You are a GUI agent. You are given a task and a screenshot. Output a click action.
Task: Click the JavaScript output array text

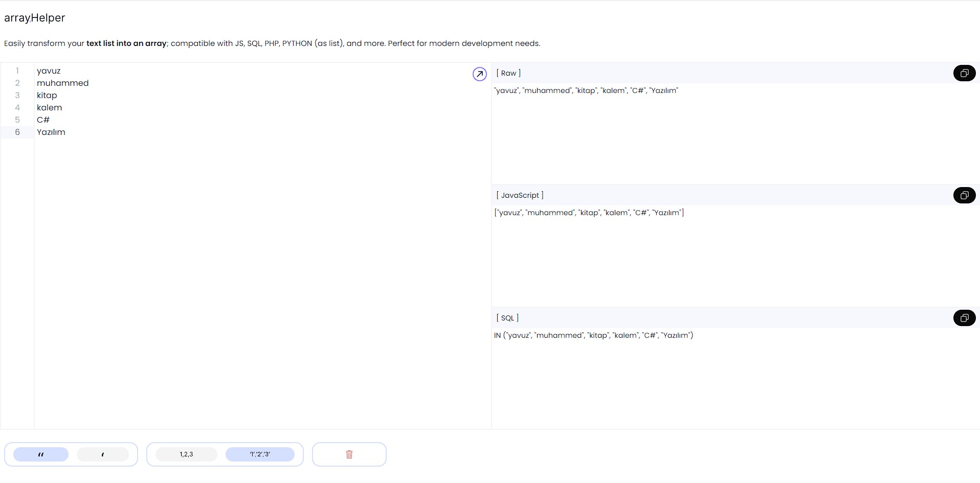[x=589, y=213]
